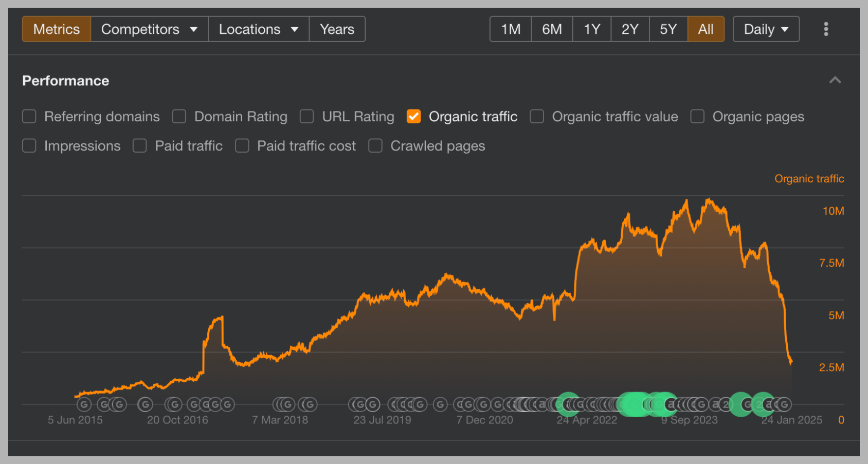Image resolution: width=868 pixels, height=464 pixels.
Task: Expand the Locations dropdown
Action: pyautogui.click(x=259, y=29)
